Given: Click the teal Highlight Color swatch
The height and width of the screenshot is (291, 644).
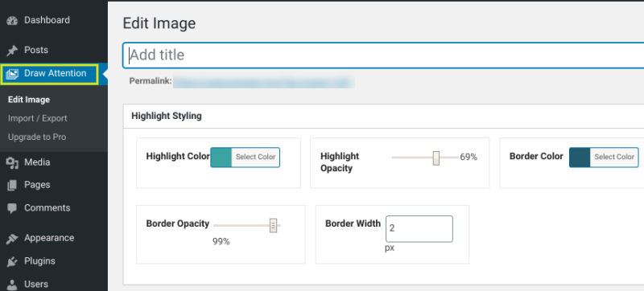Looking at the screenshot, I should click(221, 158).
